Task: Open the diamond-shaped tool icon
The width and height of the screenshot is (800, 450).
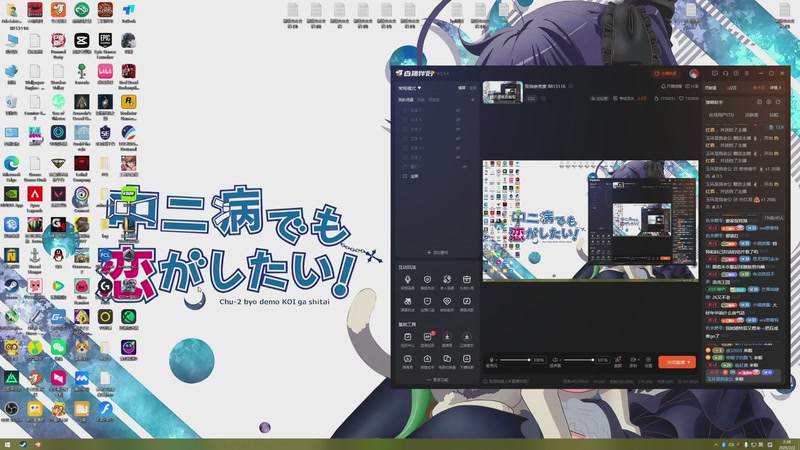Action: pos(447,304)
